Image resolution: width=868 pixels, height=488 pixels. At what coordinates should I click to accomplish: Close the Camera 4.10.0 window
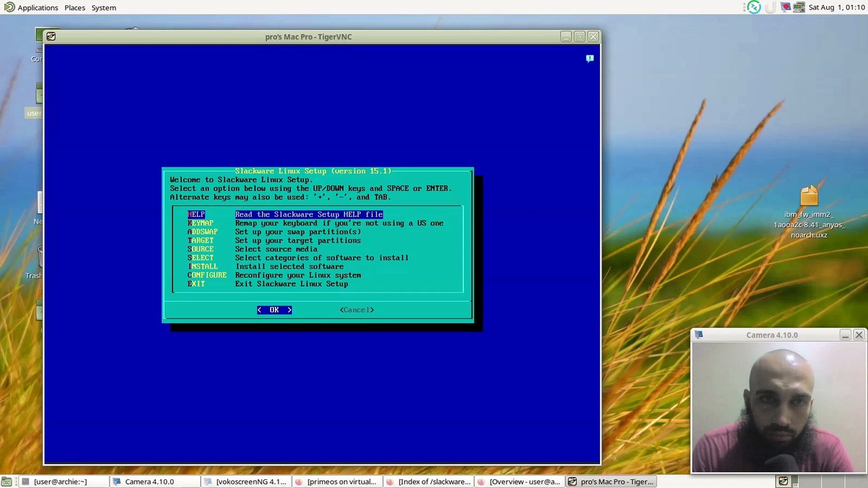tap(859, 335)
